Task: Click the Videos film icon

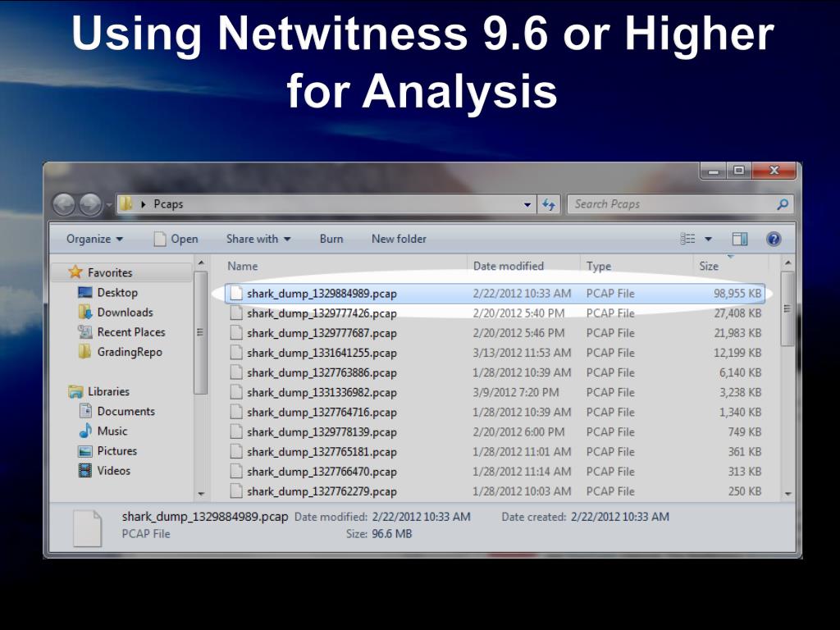Action: click(84, 470)
